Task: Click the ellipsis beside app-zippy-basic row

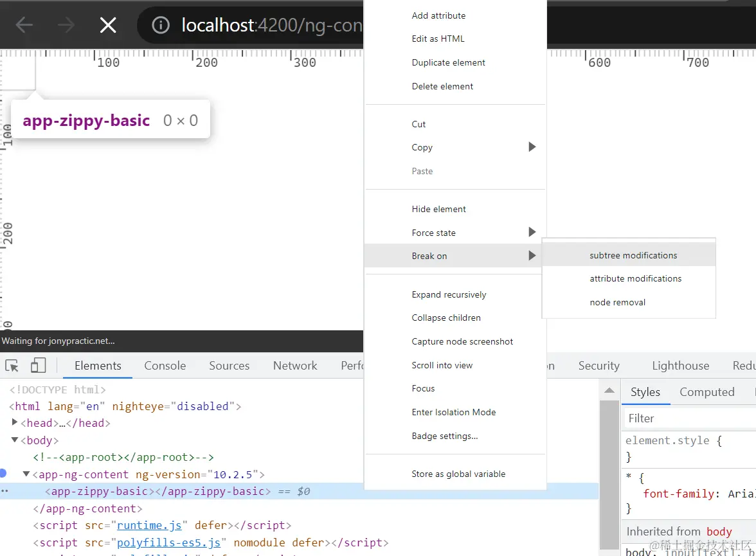Action: pyautogui.click(x=4, y=491)
